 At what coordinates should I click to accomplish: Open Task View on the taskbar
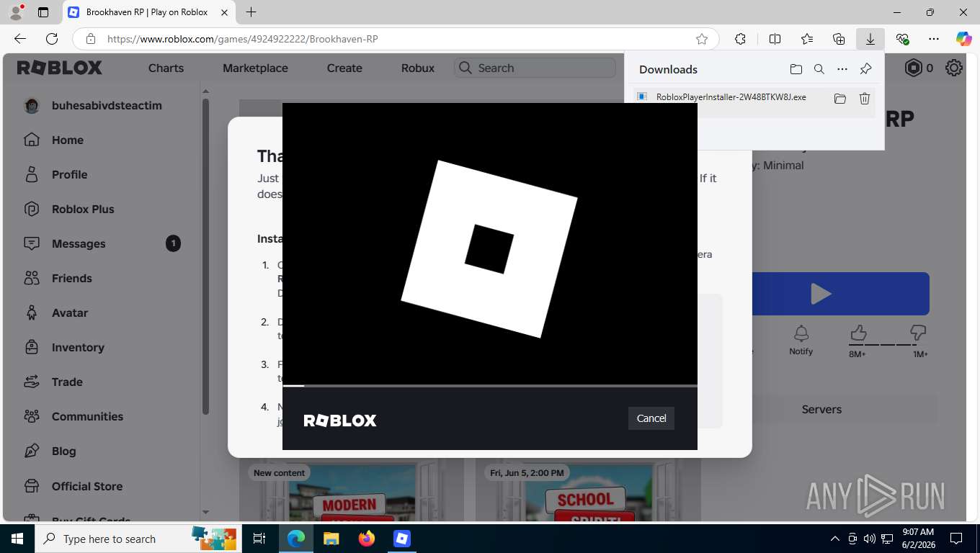pyautogui.click(x=259, y=539)
